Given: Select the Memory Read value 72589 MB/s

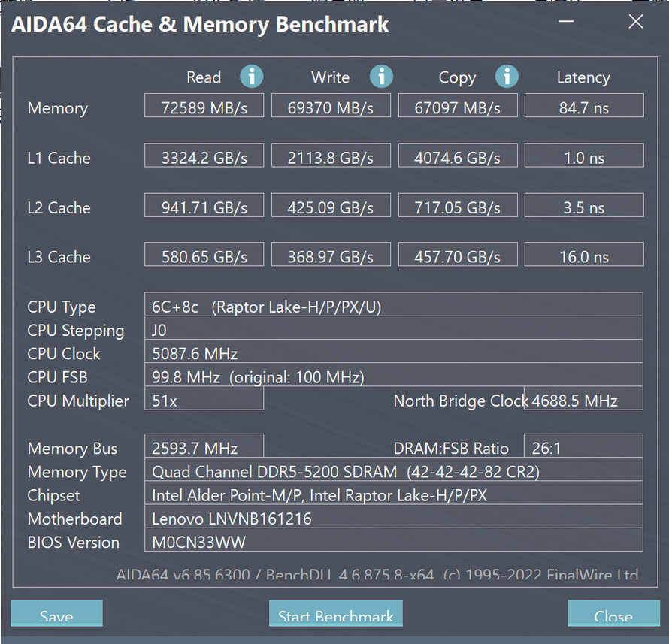Looking at the screenshot, I should tap(204, 106).
